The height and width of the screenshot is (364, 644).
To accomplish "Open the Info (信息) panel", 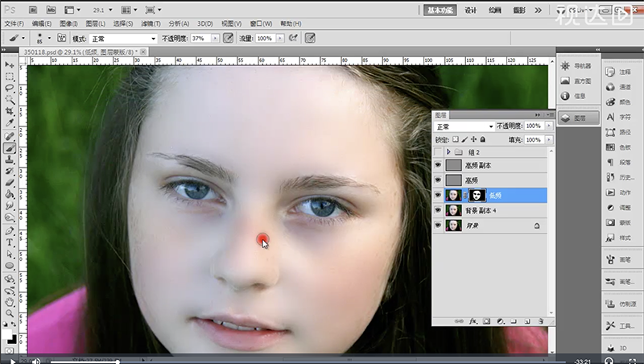I will click(576, 96).
